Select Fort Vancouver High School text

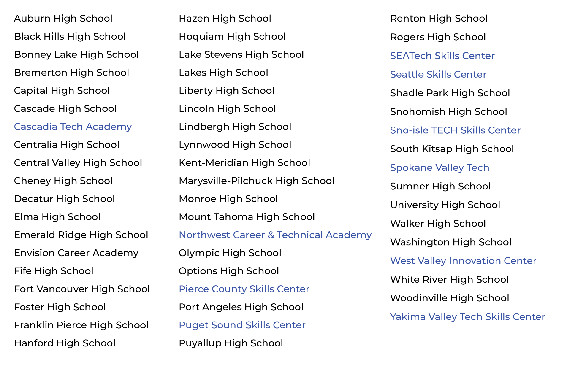pyautogui.click(x=82, y=289)
